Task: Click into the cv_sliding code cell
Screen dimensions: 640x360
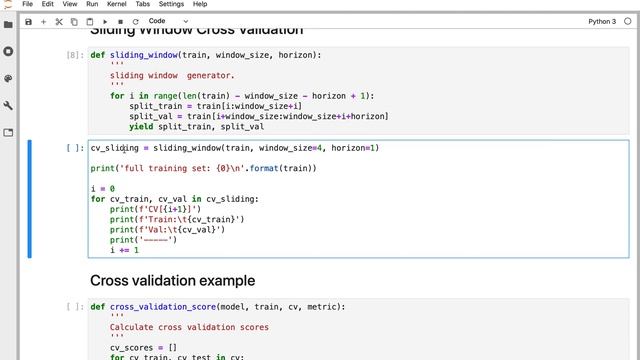Action: coord(358,199)
